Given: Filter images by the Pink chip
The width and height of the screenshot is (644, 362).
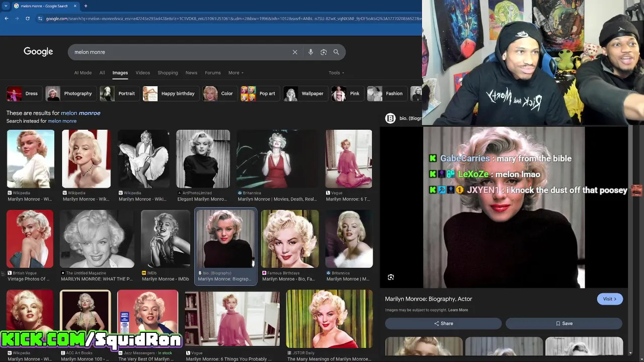Looking at the screenshot, I should (347, 94).
